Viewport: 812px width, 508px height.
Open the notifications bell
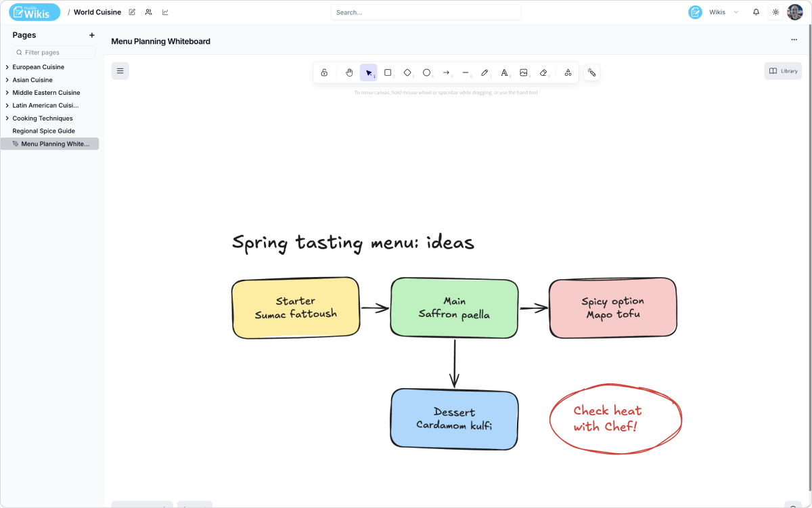756,12
